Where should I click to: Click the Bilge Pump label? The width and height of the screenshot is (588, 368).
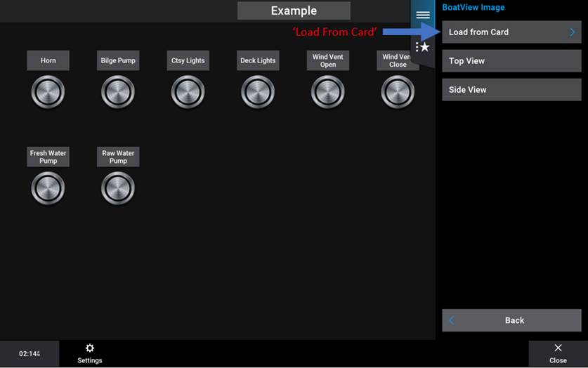[x=118, y=60]
